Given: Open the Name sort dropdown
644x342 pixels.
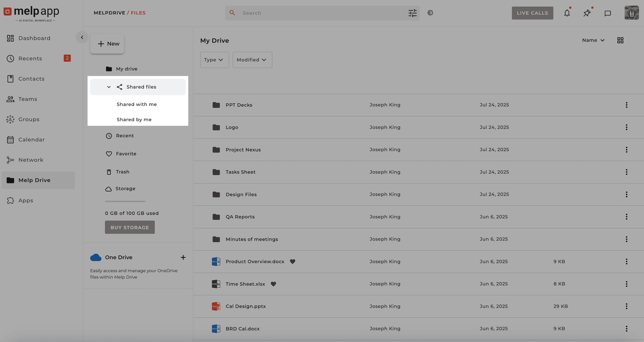Looking at the screenshot, I should pos(593,40).
